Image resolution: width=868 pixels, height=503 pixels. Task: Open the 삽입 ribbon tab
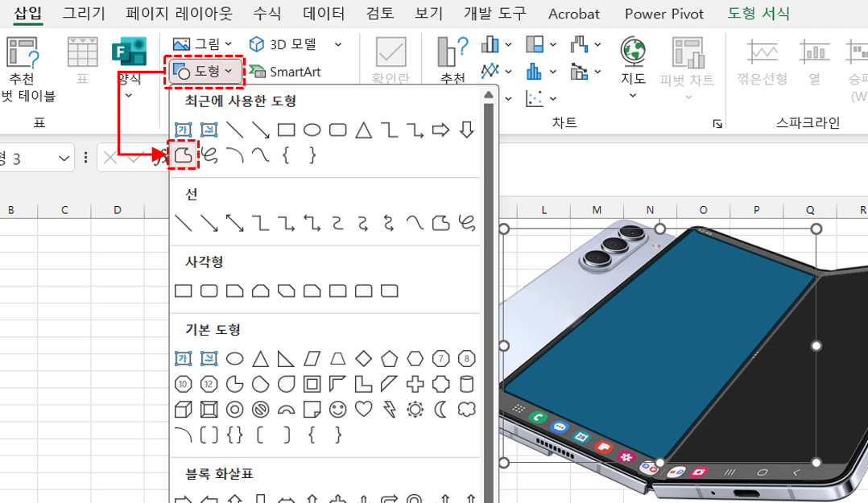27,14
